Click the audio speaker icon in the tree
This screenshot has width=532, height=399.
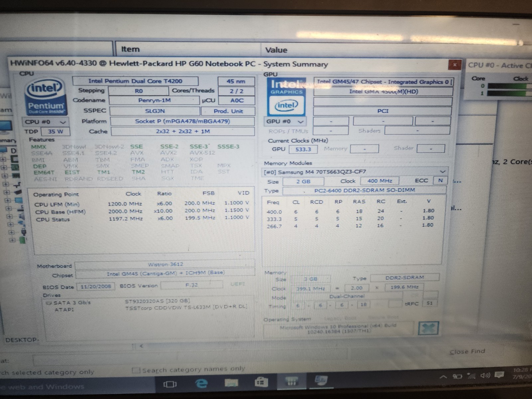tap(21, 216)
